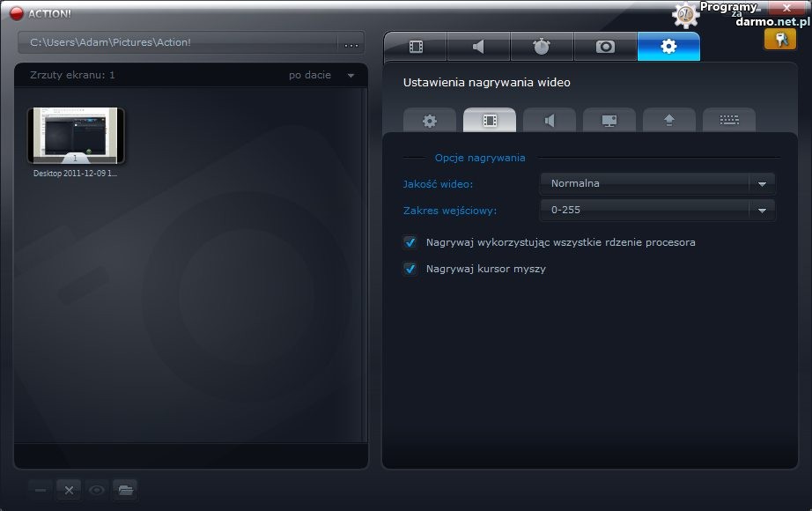Open the display monitor settings sub-tab
This screenshot has width=812, height=511.
tap(609, 121)
